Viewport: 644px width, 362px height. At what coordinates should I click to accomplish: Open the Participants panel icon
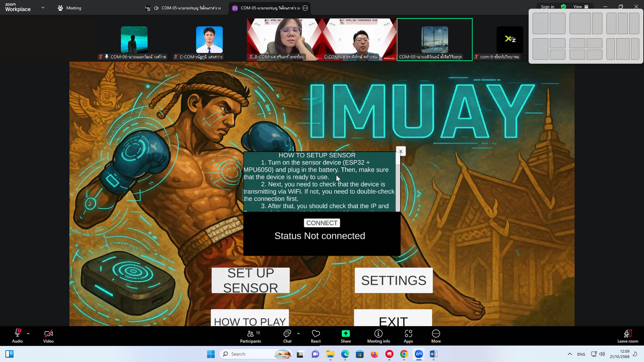[x=250, y=334]
